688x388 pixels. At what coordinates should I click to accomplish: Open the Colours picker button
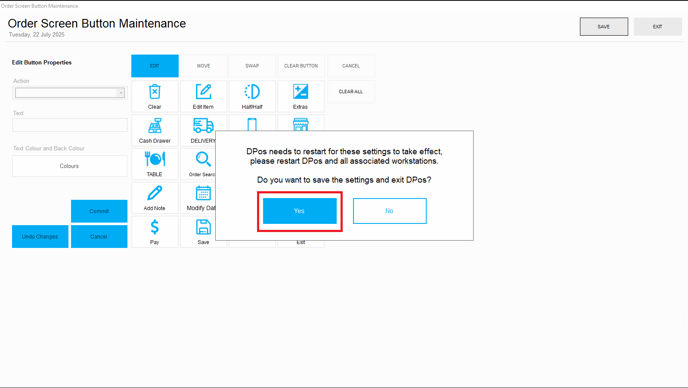(x=69, y=166)
